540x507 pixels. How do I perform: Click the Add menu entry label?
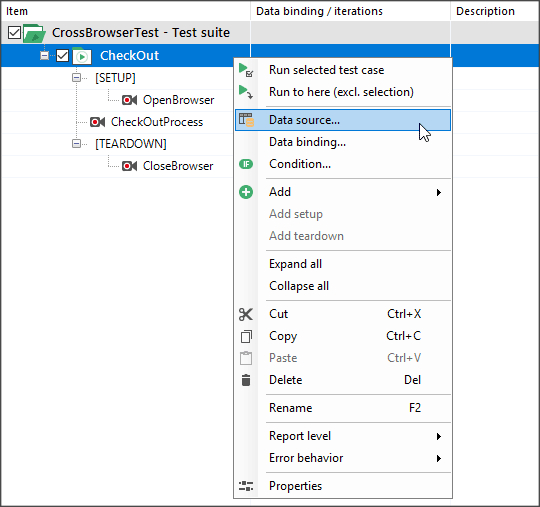pyautogui.click(x=280, y=192)
